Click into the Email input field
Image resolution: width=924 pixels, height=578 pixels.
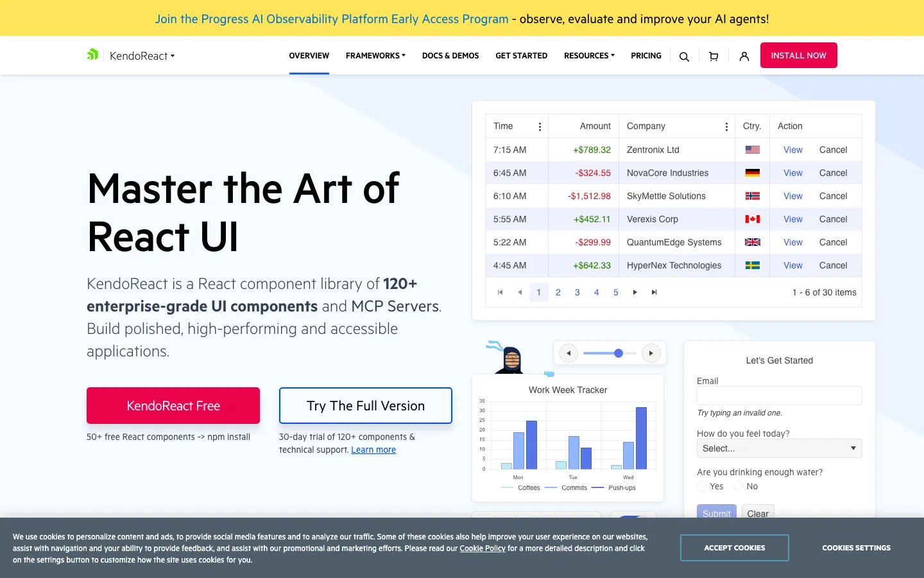click(x=779, y=396)
